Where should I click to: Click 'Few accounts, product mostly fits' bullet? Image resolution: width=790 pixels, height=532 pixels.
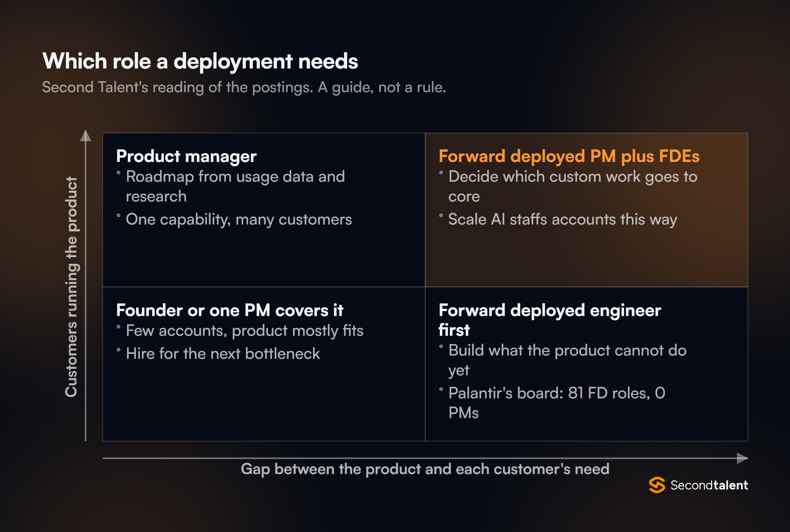(245, 331)
